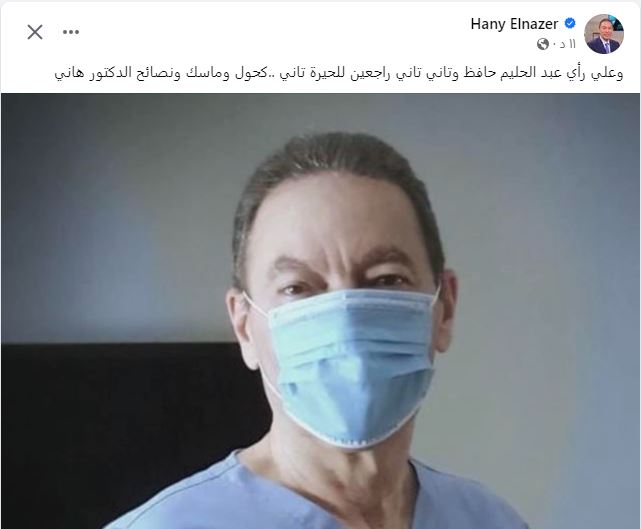Open Hany Elnazer's profile name link
Viewport: 641px width, 529px height.
[514, 24]
